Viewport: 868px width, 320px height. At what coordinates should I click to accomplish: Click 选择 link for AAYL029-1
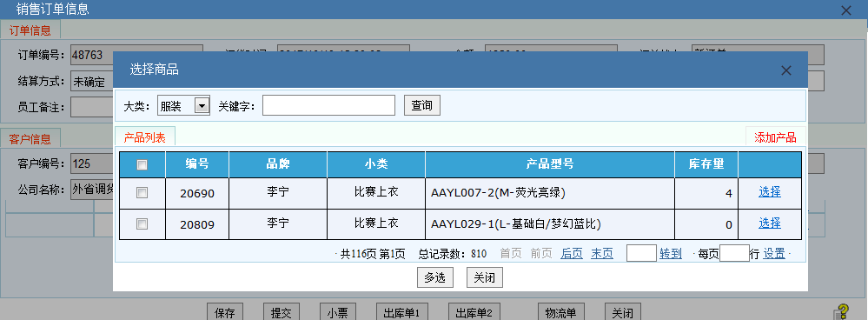[770, 223]
